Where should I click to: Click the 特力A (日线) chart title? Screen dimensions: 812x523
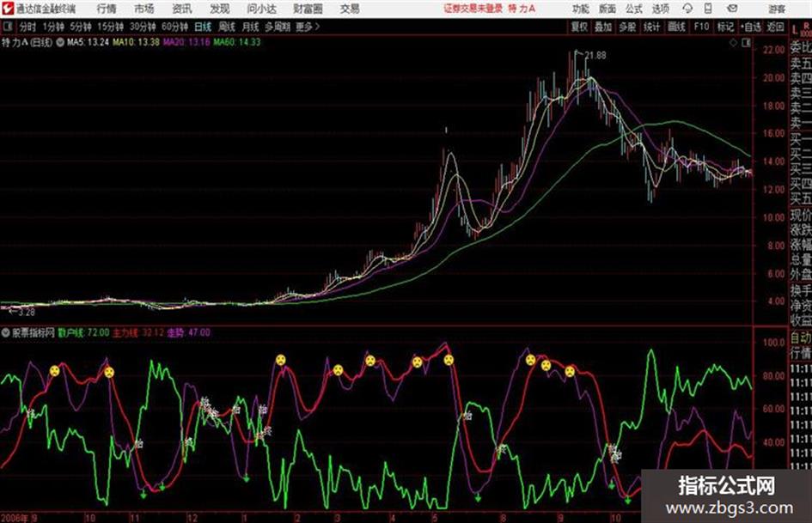click(x=27, y=42)
